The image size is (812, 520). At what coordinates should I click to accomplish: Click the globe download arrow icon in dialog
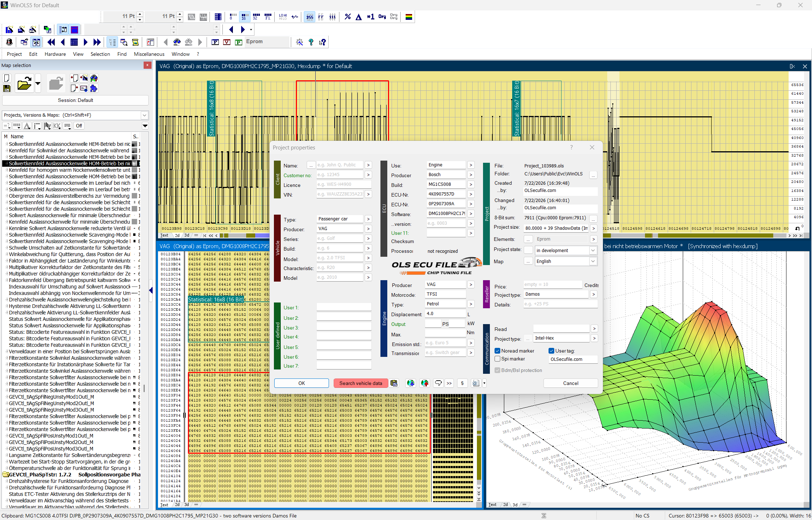click(x=411, y=383)
